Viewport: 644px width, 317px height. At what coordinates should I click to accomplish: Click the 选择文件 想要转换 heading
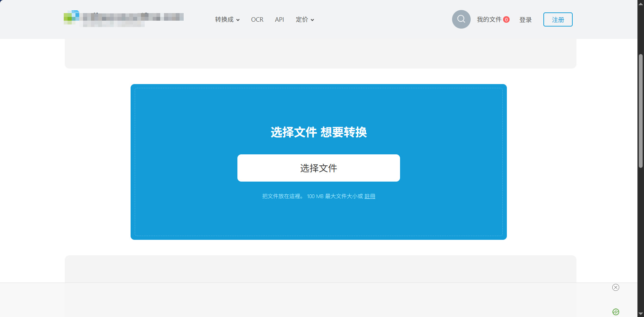(319, 132)
